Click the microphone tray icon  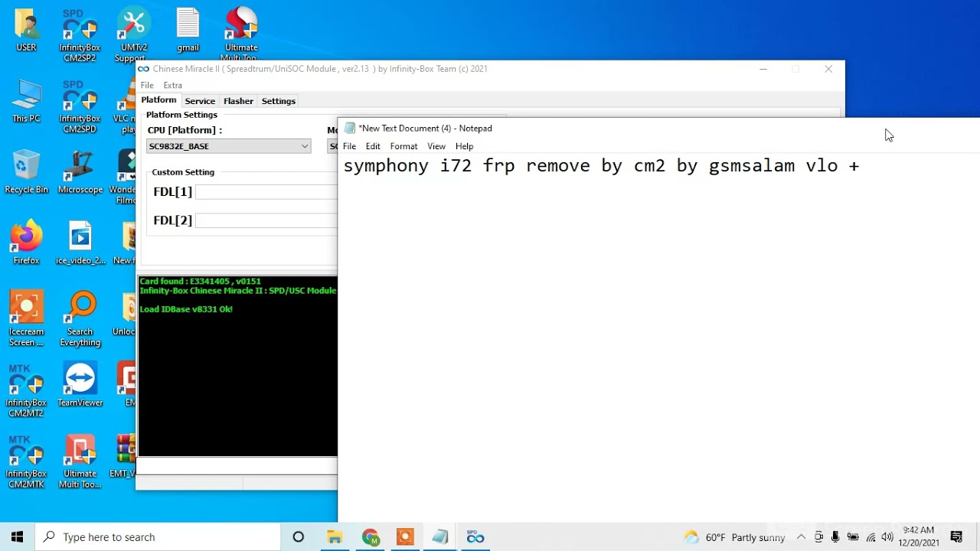(x=835, y=536)
